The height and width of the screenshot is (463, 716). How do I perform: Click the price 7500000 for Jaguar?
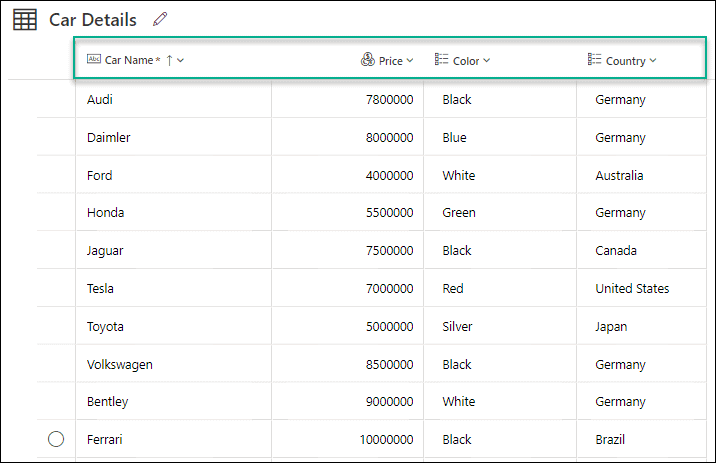click(x=390, y=250)
